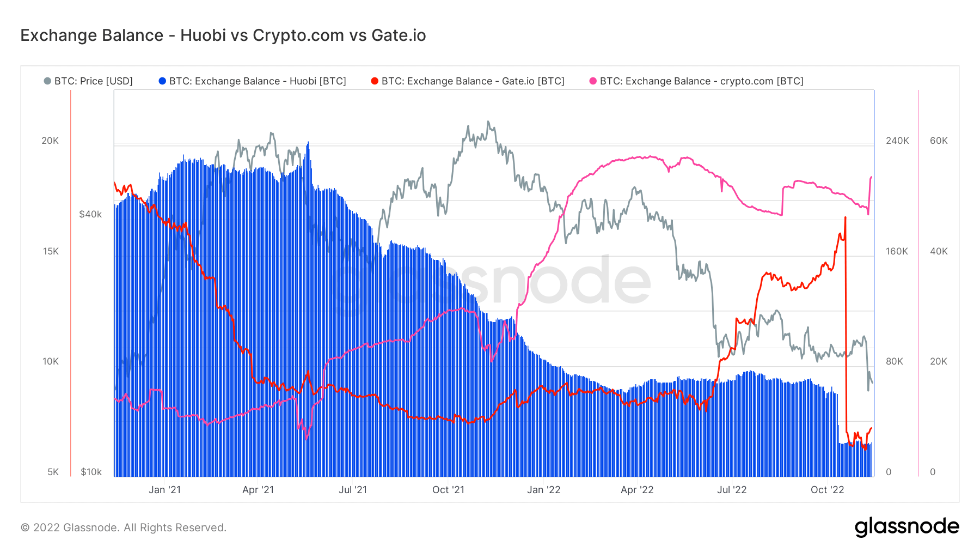Image resolution: width=980 pixels, height=552 pixels.
Task: Click the 240K Huobi axis label
Action: [x=897, y=141]
